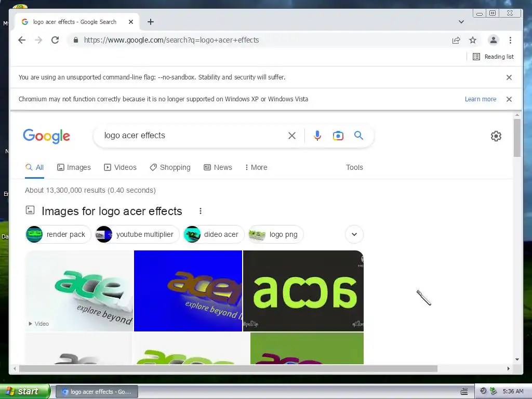Go to the Google logo homepage
This screenshot has height=399, width=532.
click(x=46, y=136)
